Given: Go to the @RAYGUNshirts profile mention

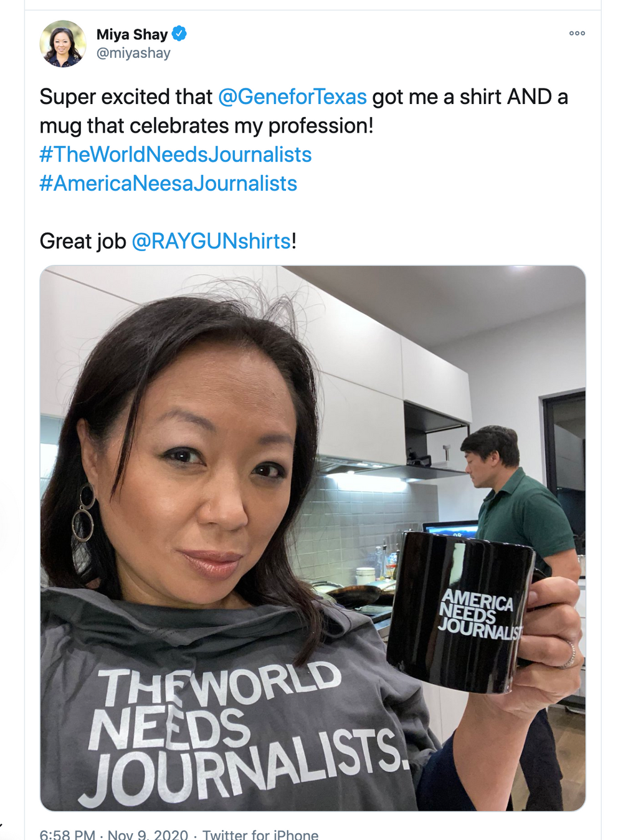Looking at the screenshot, I should point(211,241).
